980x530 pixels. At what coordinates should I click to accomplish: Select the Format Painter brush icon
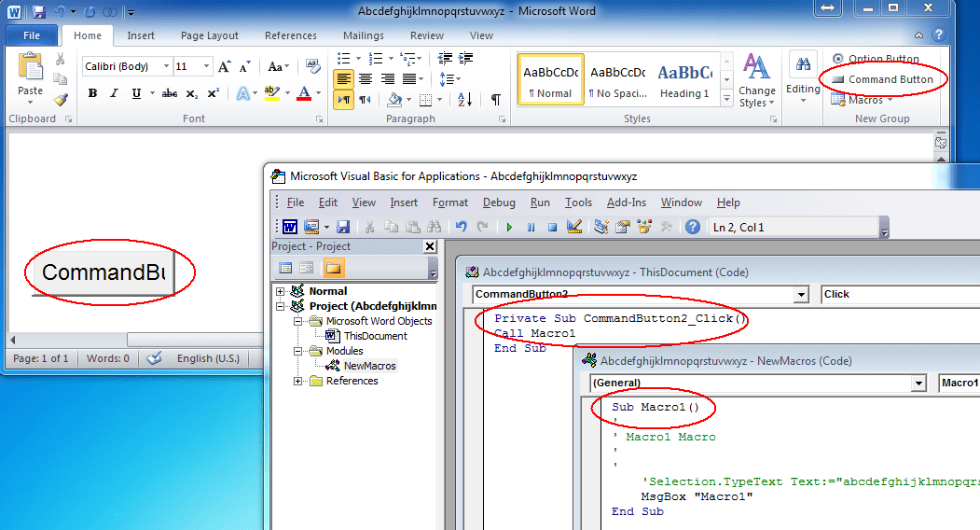[60, 100]
